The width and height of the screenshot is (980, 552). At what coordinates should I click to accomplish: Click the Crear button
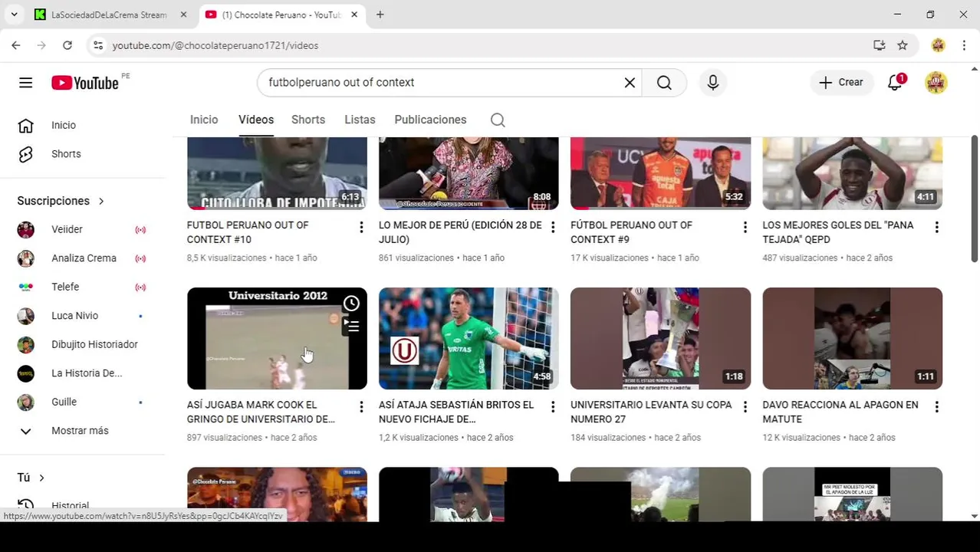coord(841,82)
